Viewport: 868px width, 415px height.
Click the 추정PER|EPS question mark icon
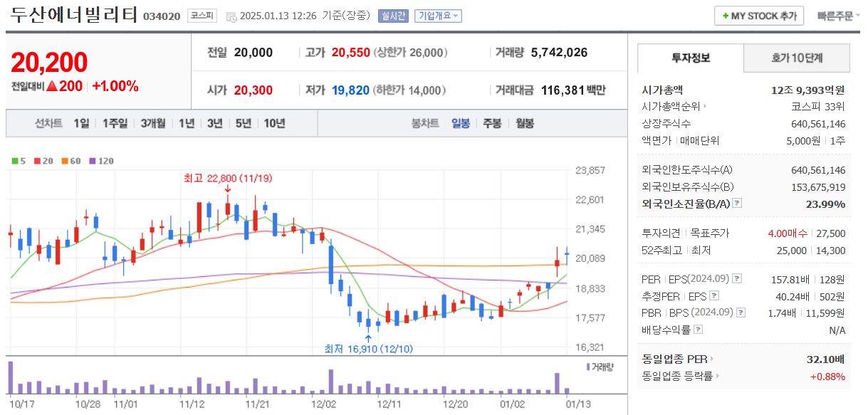[x=714, y=295]
